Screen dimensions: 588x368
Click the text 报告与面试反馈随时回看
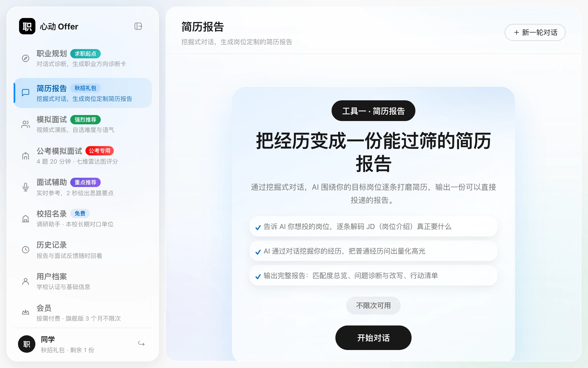(69, 256)
